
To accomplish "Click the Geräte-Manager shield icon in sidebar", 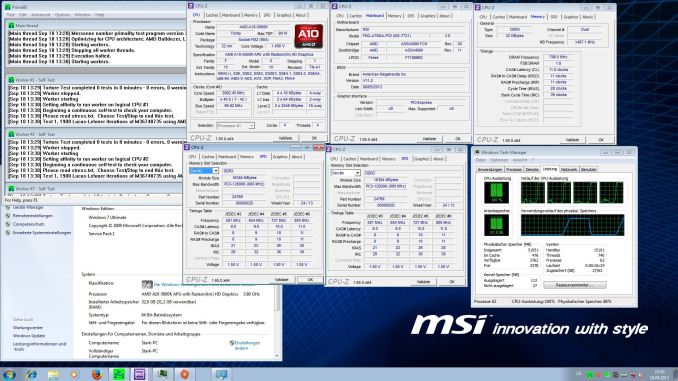I will click(8, 208).
